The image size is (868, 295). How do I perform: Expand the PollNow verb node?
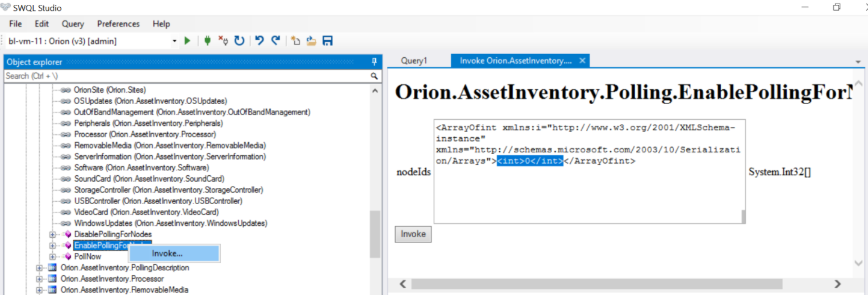tap(53, 256)
